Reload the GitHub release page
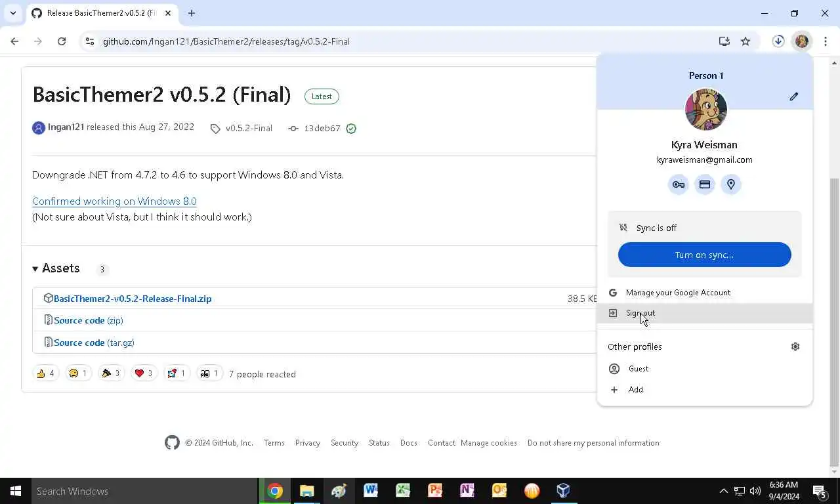The image size is (840, 504). tap(62, 41)
